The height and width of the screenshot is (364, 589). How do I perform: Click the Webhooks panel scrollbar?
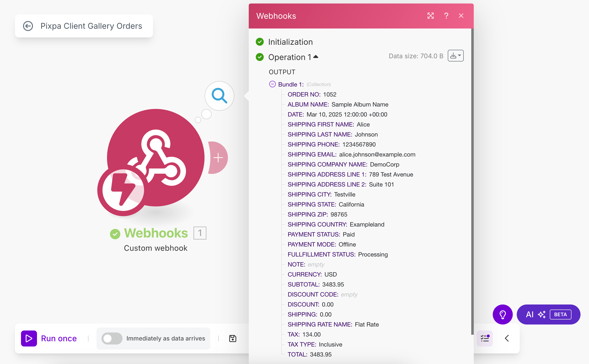tap(472, 181)
